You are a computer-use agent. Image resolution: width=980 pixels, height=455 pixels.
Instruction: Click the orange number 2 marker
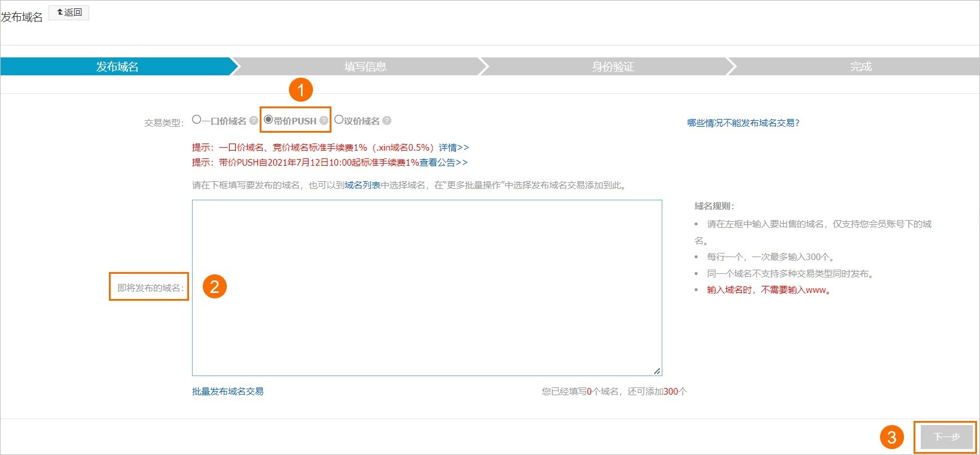pos(214,287)
